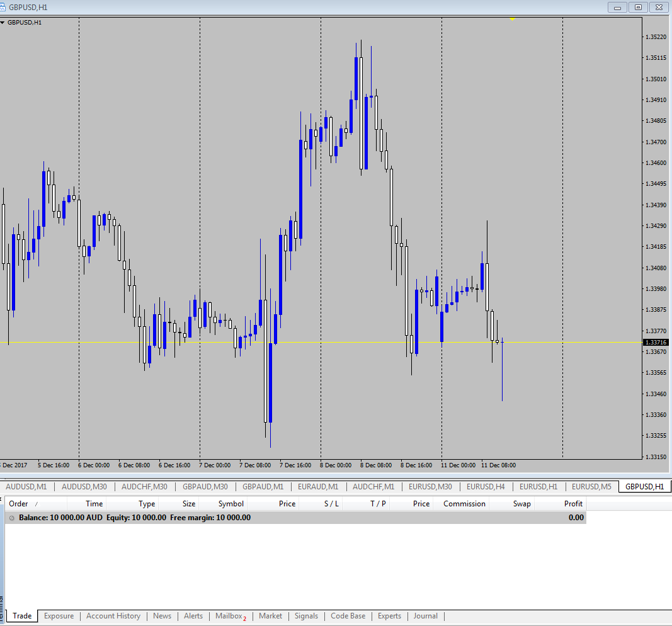Click the balance row status icon

11,518
